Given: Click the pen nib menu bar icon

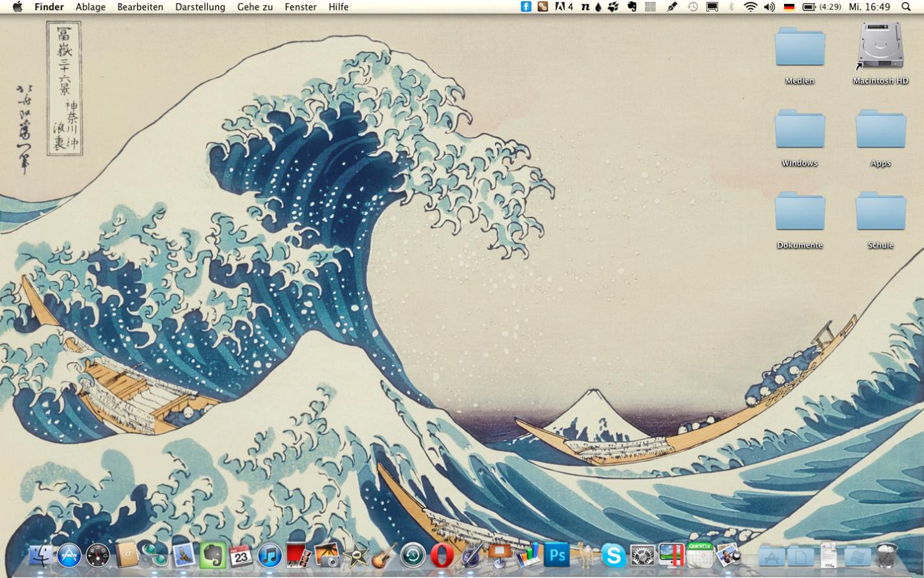Looking at the screenshot, I should (672, 6).
